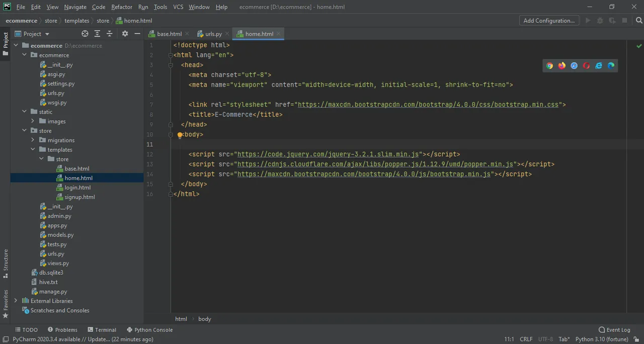Select manage.py in project tree
Screen dimensions: 644x344
[x=53, y=292]
